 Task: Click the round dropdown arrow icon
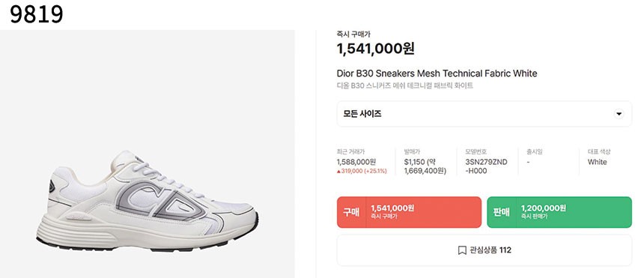click(619, 114)
